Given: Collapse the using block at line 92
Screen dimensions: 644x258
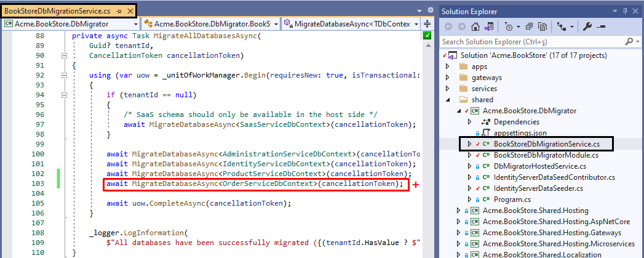Looking at the screenshot, I should click(x=63, y=75).
